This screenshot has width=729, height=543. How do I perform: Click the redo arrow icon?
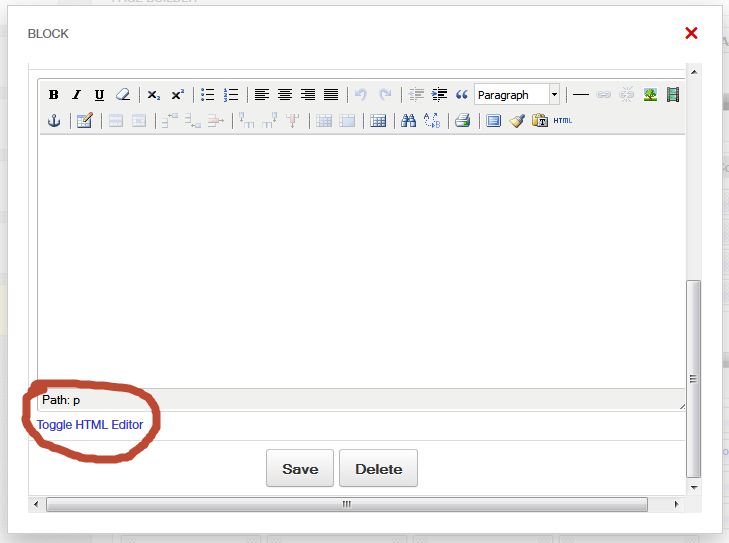tap(385, 95)
